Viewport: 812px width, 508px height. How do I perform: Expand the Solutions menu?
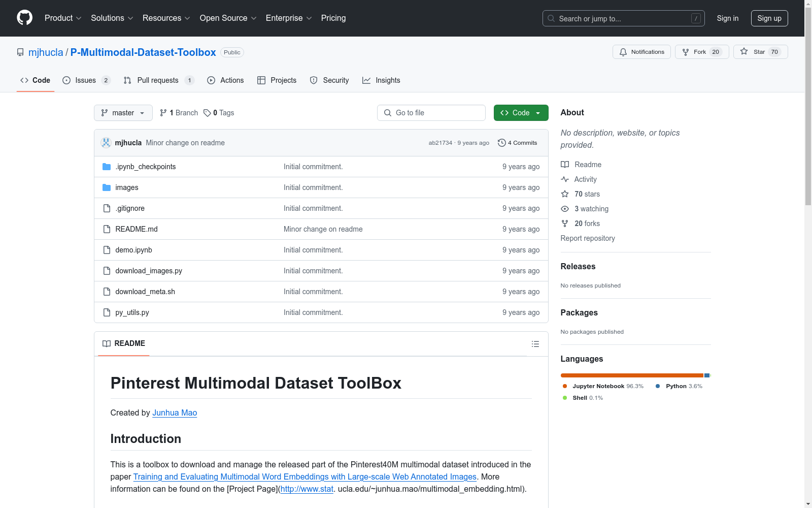click(112, 18)
